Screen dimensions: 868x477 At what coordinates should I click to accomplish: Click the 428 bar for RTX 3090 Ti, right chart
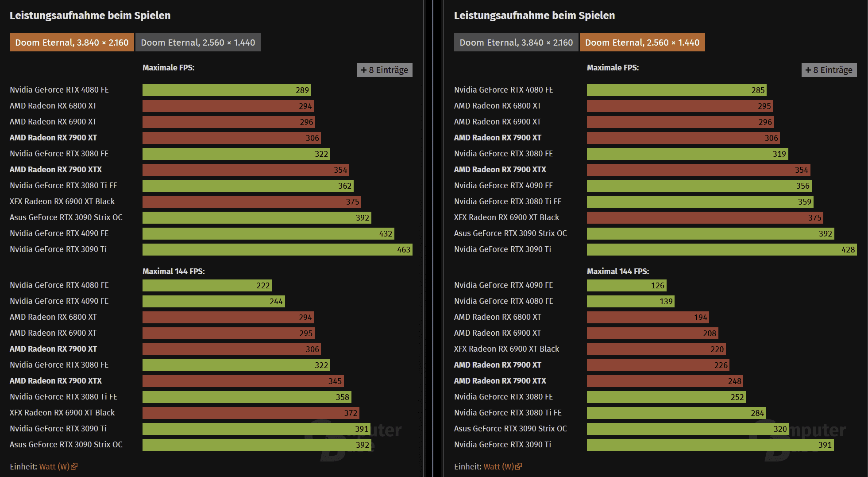[x=722, y=249]
